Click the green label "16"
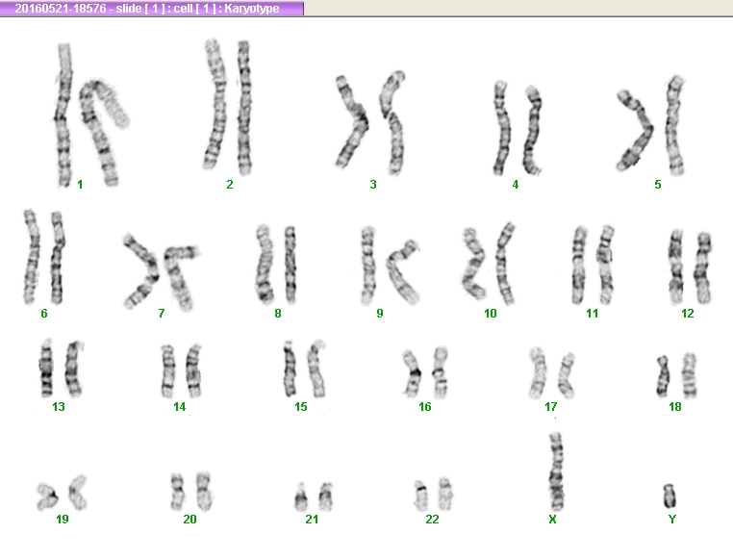 424,407
